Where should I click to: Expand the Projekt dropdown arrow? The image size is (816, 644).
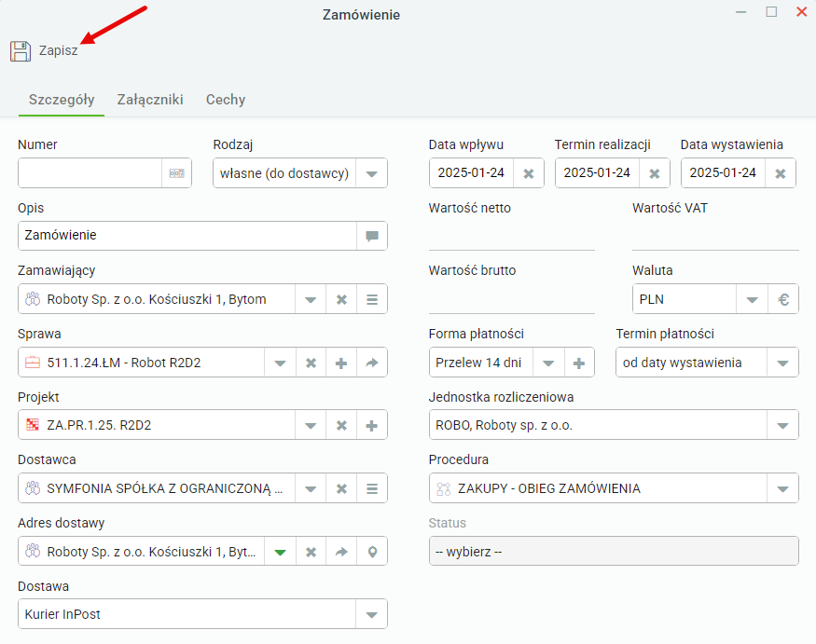click(x=311, y=425)
